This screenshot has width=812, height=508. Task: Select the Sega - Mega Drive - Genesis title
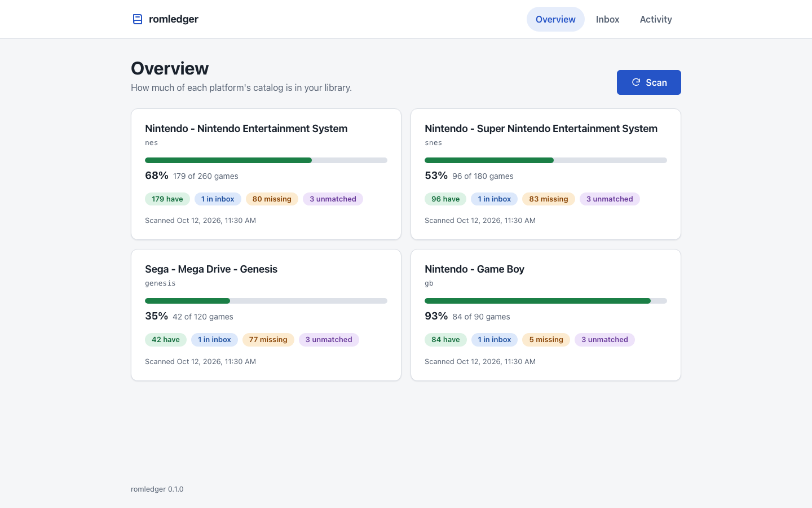point(211,269)
